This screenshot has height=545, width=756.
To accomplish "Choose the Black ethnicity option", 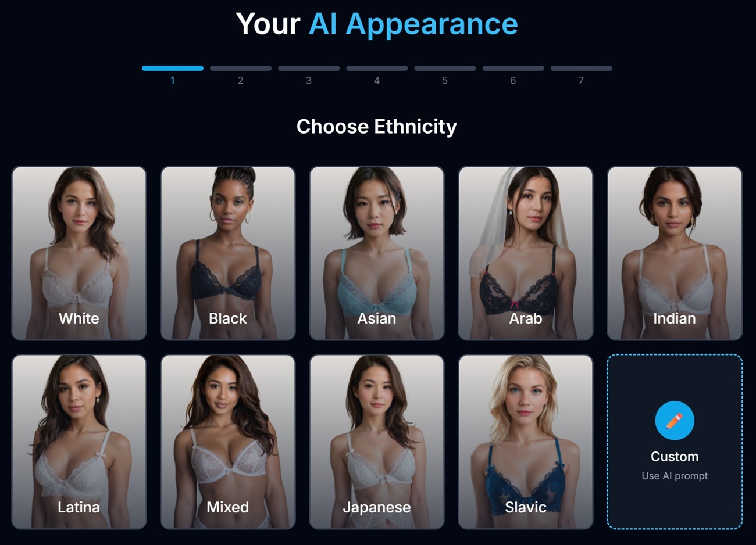I will (x=228, y=253).
